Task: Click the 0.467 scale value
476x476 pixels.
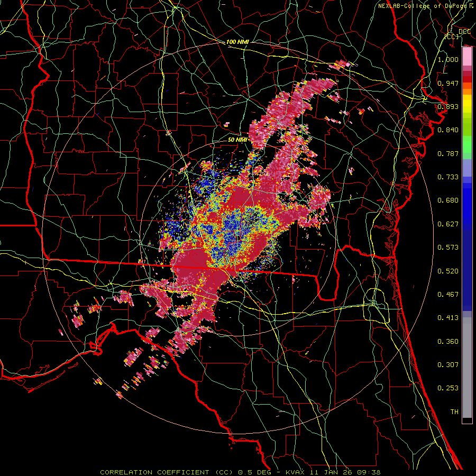Action: click(x=448, y=295)
